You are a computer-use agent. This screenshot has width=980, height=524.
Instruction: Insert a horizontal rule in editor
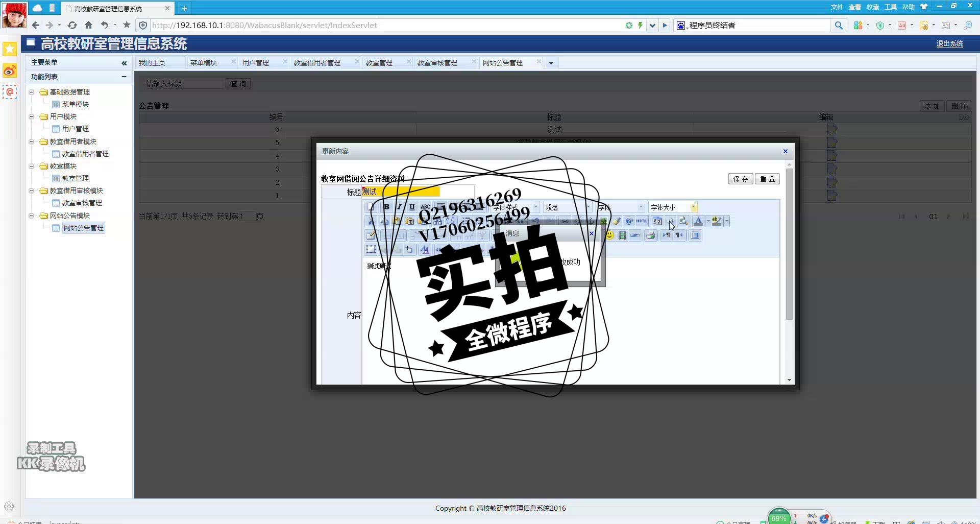click(x=635, y=235)
